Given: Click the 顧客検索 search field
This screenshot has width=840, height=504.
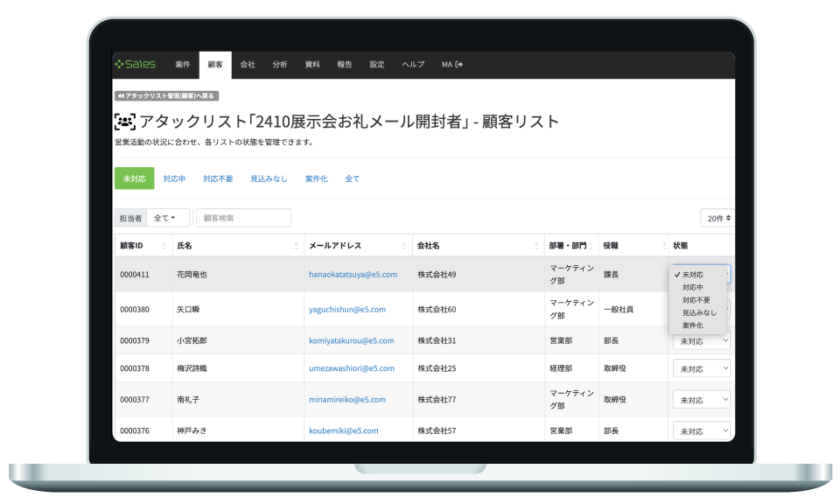Looking at the screenshot, I should coord(243,218).
